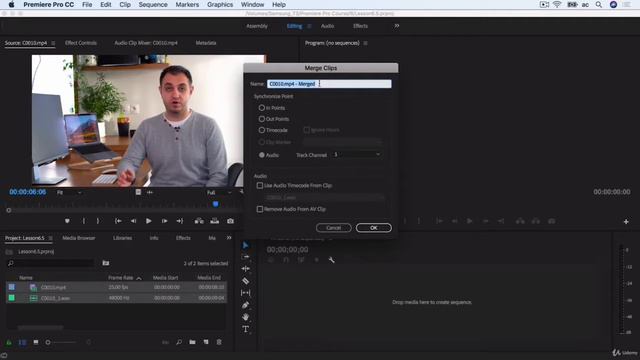Select the Razor tool
The image size is (640, 360).
pos(246,281)
